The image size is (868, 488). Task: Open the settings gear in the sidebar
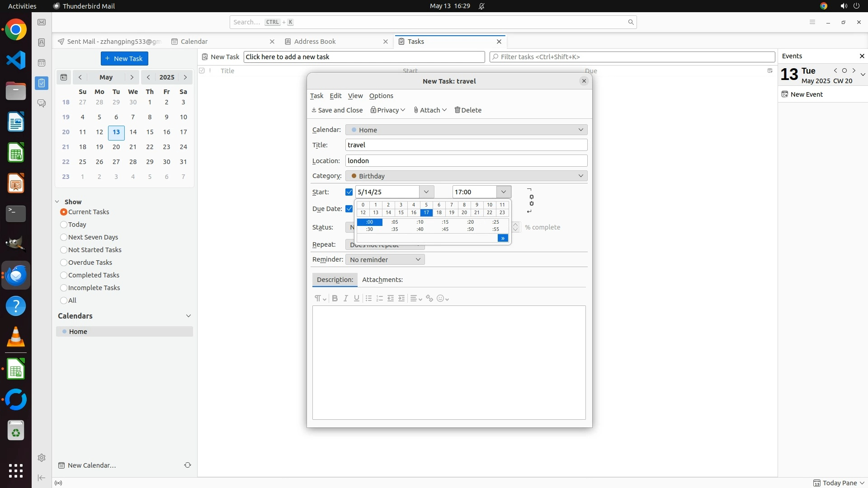42,458
